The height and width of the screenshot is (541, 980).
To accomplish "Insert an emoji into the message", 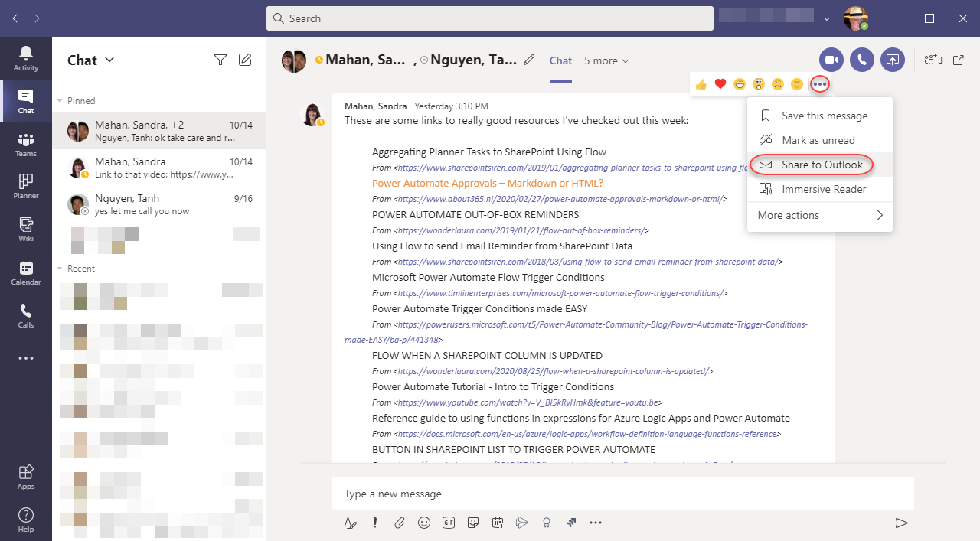I will click(424, 523).
